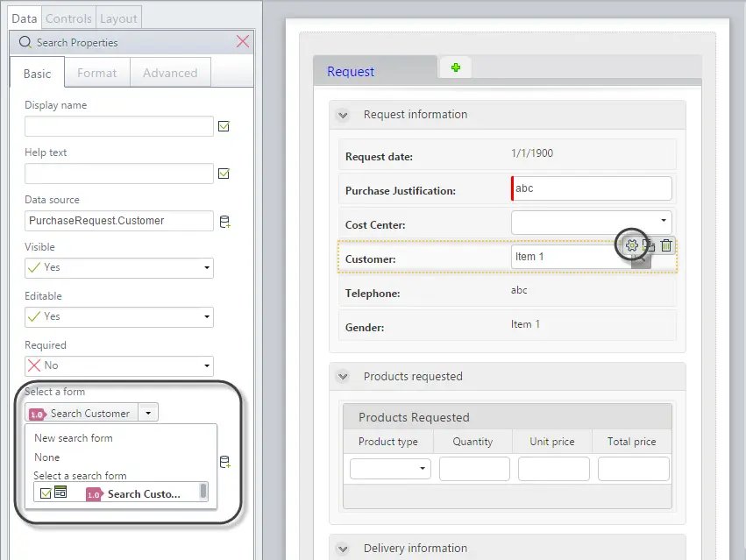This screenshot has height=560, width=746.
Task: Expand the Search Customer form dropdown arrow
Action: click(x=148, y=413)
